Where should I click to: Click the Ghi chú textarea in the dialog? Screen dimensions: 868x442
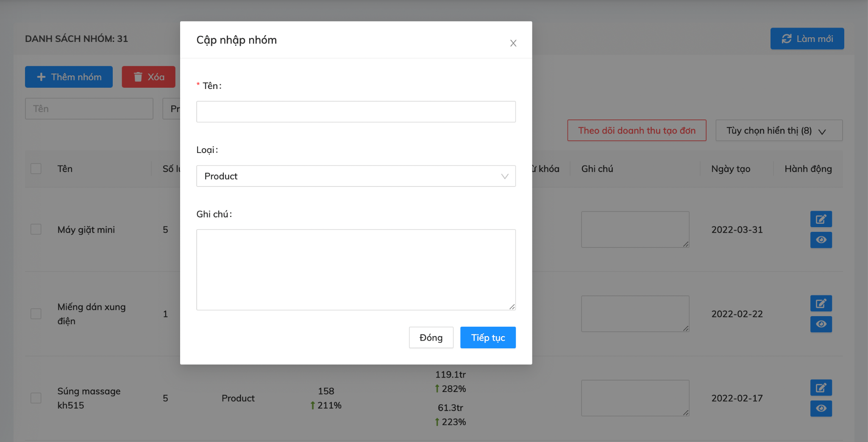356,270
